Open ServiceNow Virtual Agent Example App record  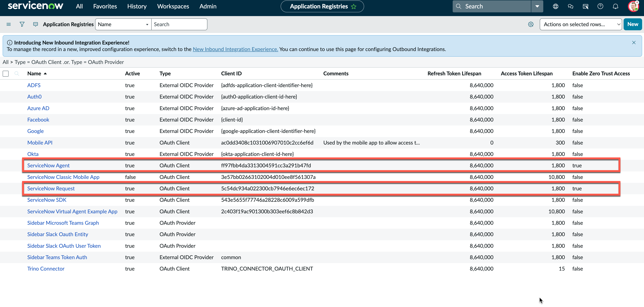[x=72, y=211]
